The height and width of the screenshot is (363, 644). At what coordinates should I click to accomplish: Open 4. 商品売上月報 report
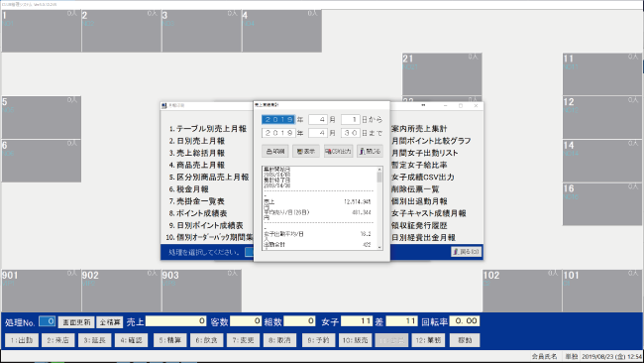click(197, 165)
